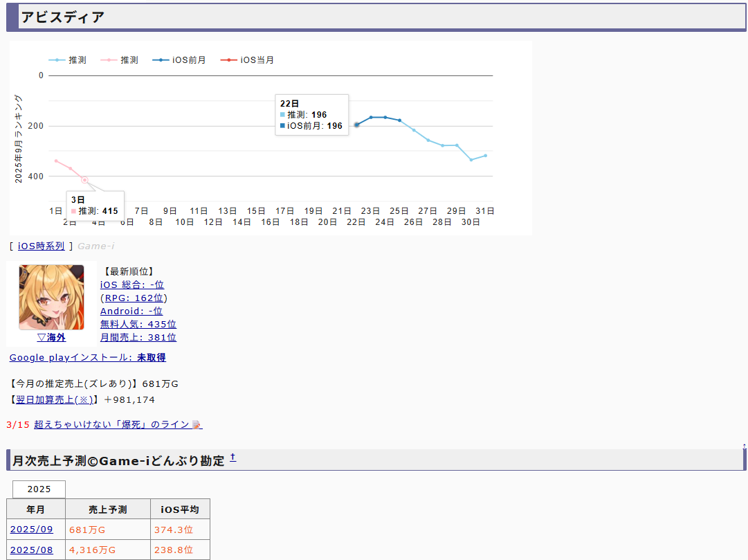The width and height of the screenshot is (748, 560).
Task: Toggle iOS前月 legend series
Action: coord(179,60)
